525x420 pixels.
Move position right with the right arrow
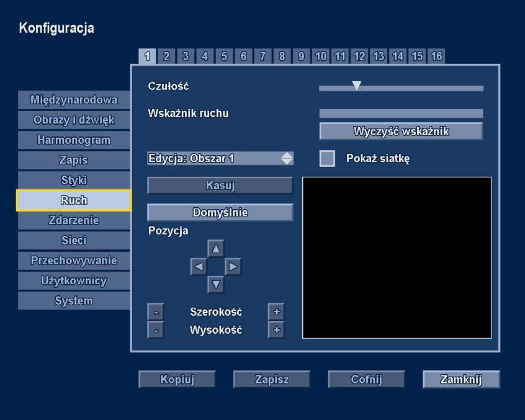(233, 267)
